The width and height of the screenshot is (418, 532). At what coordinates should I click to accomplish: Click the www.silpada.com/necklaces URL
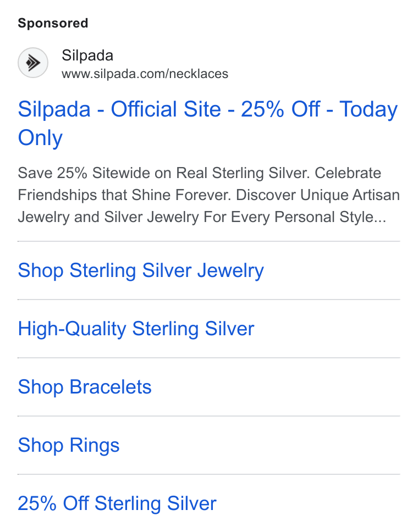coord(145,74)
